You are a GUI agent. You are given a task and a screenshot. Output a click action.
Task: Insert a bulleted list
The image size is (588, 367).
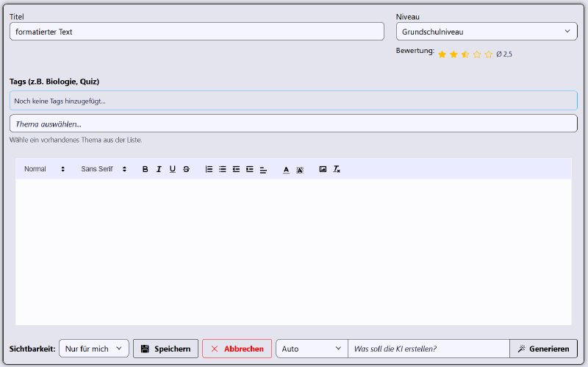tap(223, 169)
